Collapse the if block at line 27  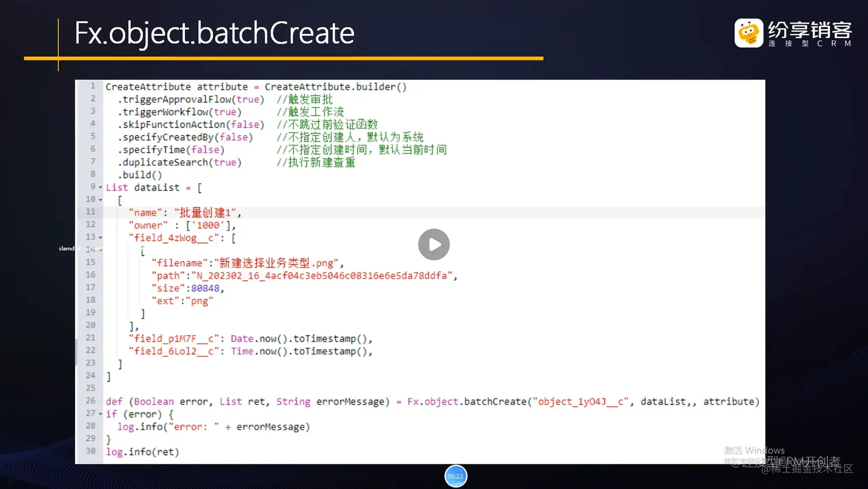100,414
